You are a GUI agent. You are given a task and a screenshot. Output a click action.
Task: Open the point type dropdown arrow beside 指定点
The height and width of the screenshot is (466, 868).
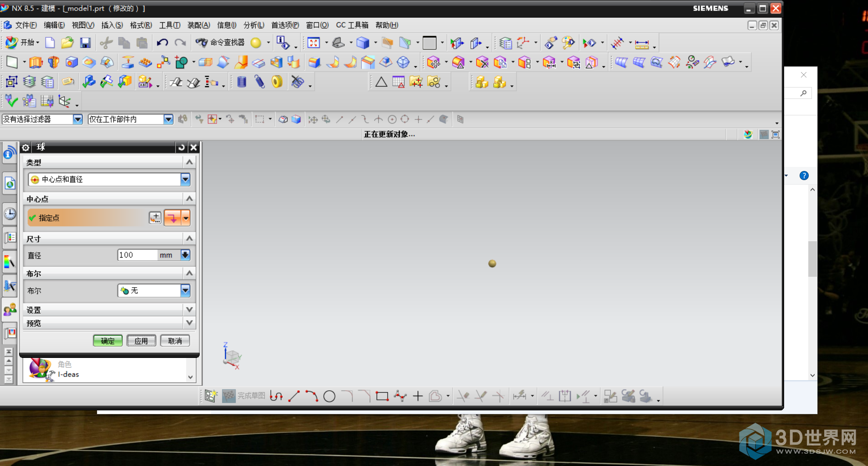pyautogui.click(x=186, y=218)
